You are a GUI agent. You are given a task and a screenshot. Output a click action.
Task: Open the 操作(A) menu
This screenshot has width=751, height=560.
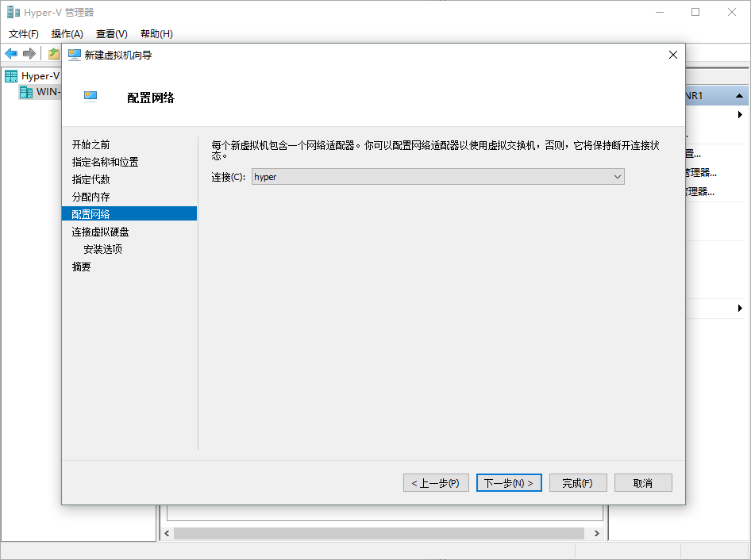coord(67,34)
